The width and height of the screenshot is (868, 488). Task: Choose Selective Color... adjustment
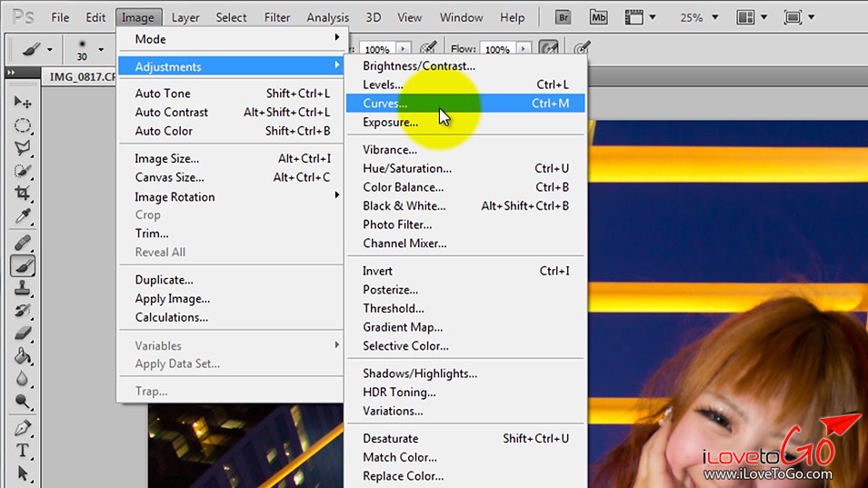[465, 346]
